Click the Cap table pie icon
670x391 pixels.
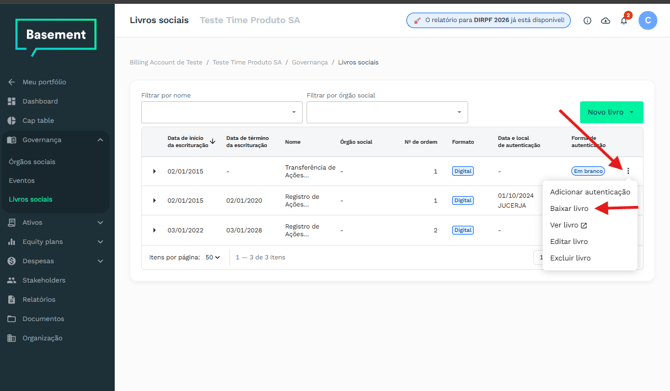(12, 121)
